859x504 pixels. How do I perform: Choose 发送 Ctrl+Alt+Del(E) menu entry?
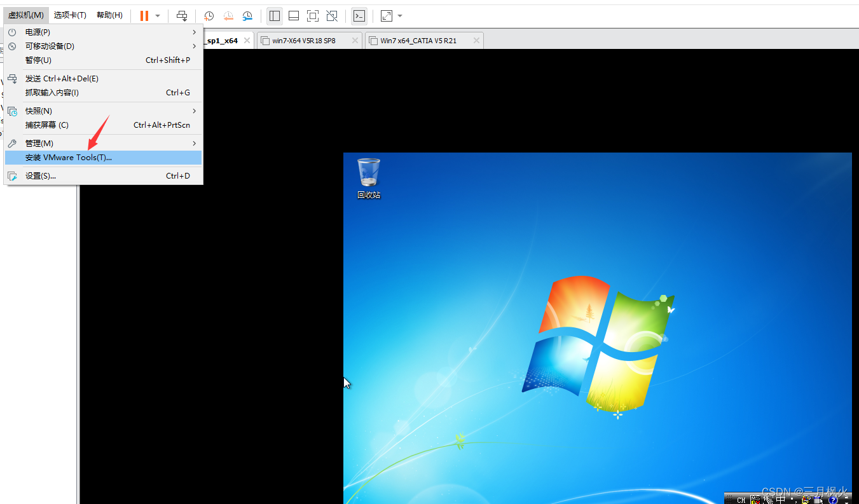click(103, 78)
